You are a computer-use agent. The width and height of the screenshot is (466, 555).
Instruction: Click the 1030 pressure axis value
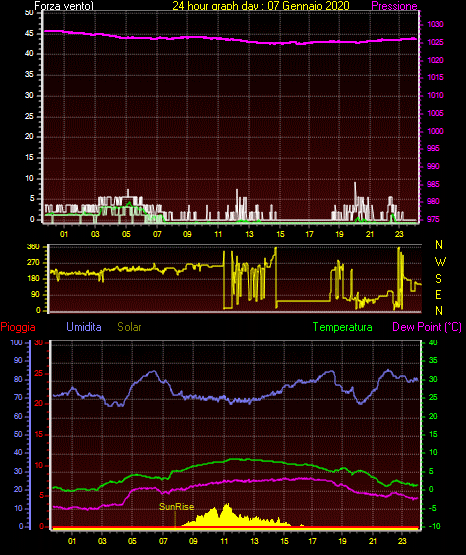coord(435,24)
